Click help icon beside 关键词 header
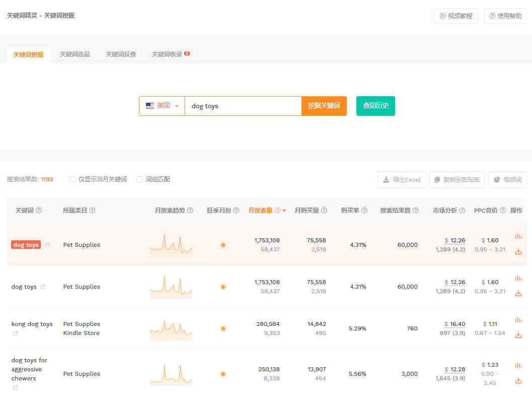 [x=39, y=211]
